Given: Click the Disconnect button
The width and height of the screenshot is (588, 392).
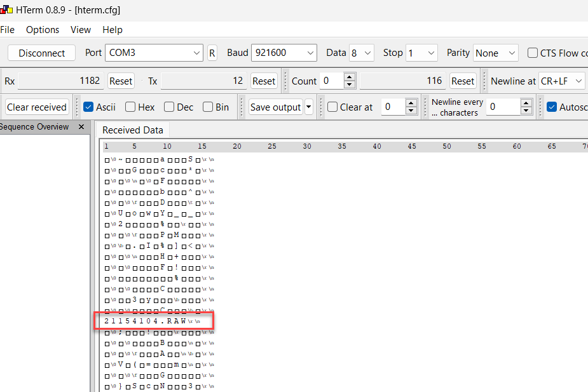Looking at the screenshot, I should pos(41,53).
